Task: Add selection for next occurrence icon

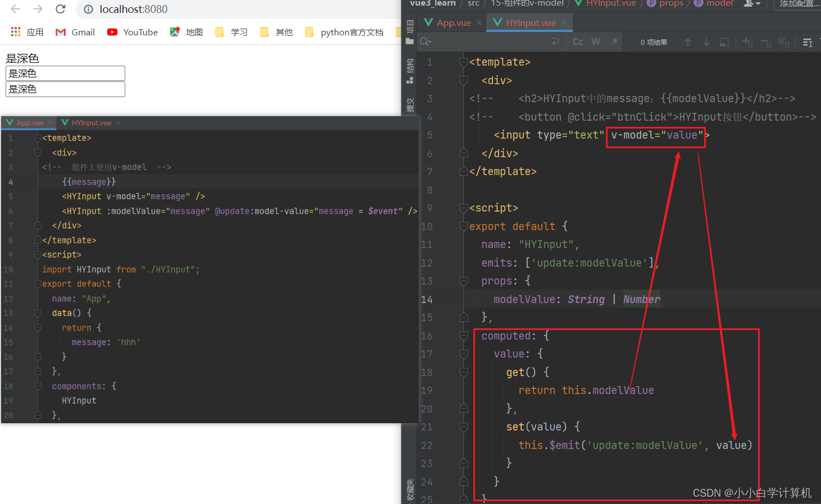Action: click(747, 42)
